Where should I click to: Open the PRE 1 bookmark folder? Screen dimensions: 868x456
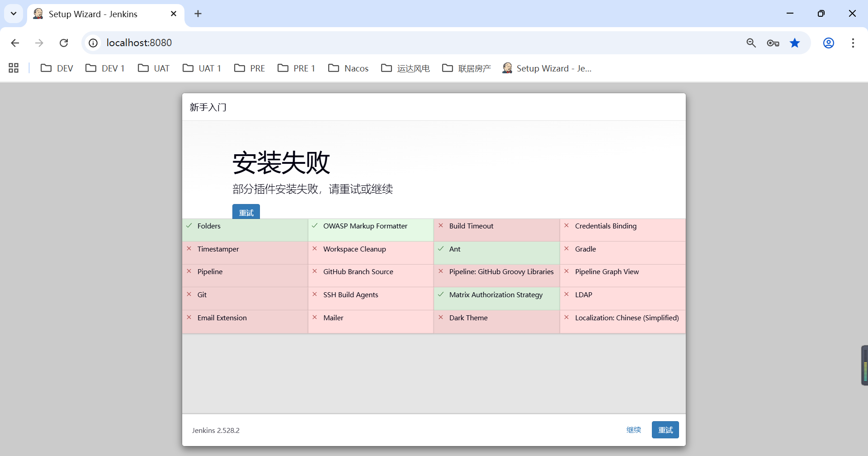(297, 68)
